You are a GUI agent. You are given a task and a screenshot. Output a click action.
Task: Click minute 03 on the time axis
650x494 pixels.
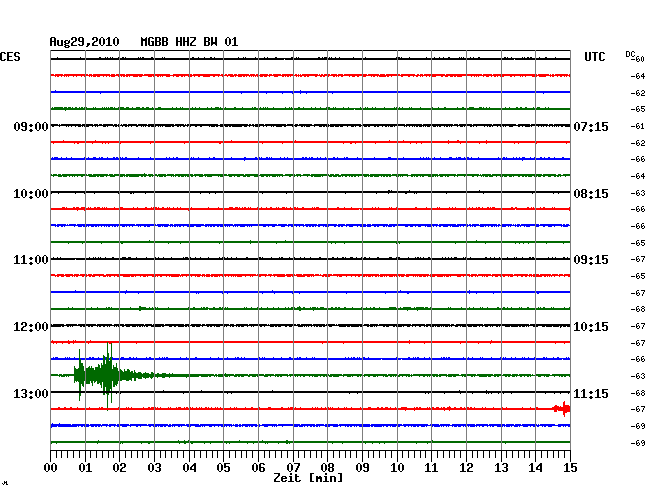(154, 467)
